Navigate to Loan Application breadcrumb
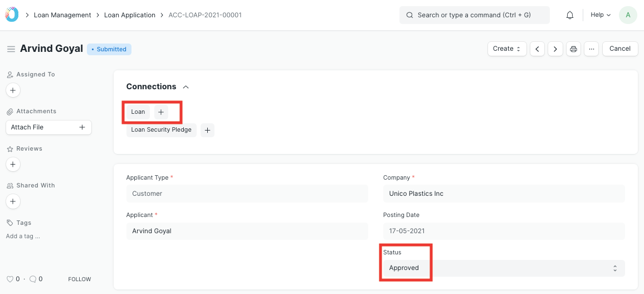 pyautogui.click(x=130, y=15)
